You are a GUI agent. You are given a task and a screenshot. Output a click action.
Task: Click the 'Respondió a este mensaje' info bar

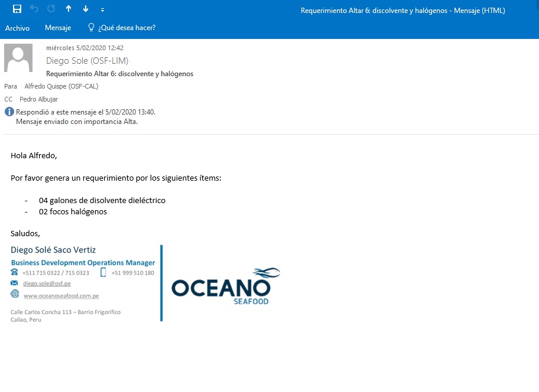coord(85,112)
